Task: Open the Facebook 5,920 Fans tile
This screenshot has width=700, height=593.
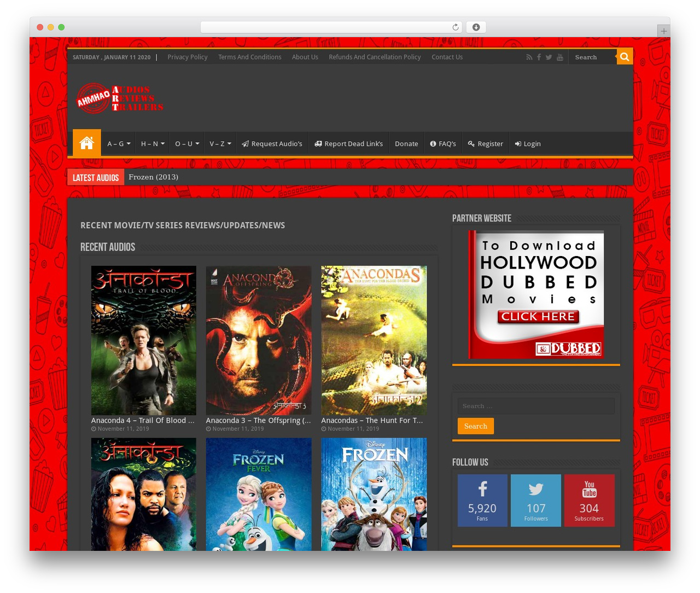Action: tap(482, 501)
